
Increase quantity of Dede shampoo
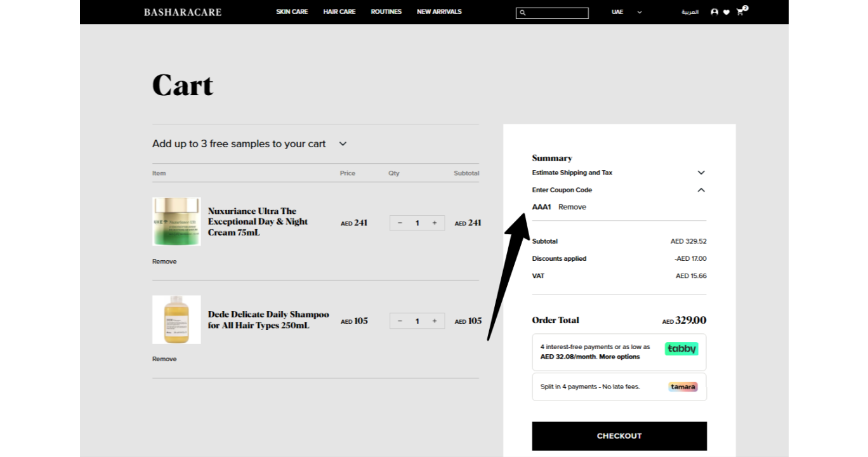click(x=435, y=321)
